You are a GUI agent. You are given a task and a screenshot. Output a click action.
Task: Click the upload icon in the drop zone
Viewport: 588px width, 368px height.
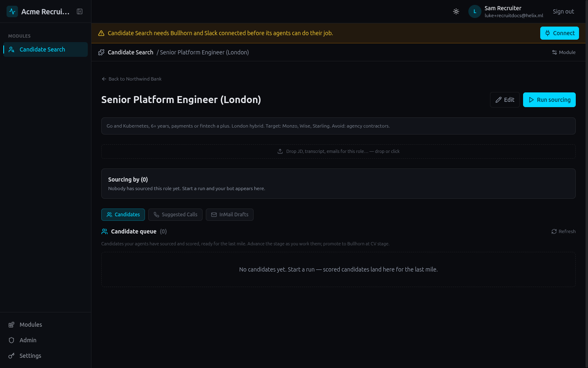[280, 151]
